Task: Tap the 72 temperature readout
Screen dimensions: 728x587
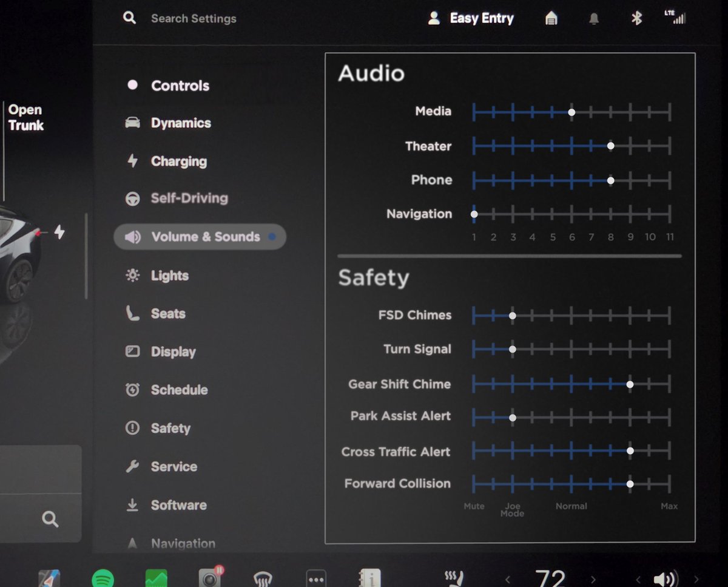Action: click(x=550, y=579)
